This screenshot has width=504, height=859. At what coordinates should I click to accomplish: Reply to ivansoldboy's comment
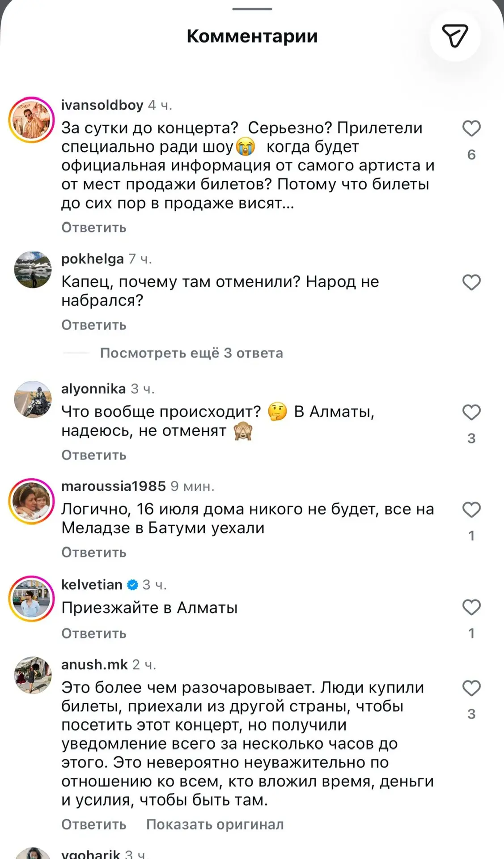click(x=94, y=227)
